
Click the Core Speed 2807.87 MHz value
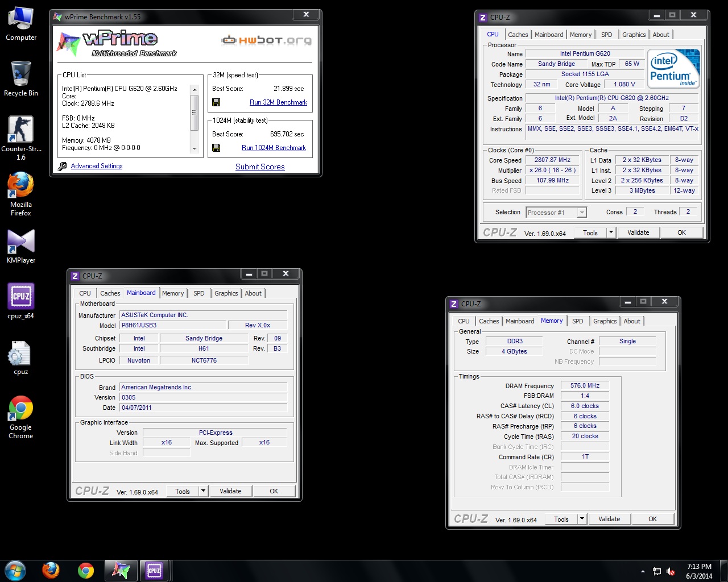(x=552, y=160)
